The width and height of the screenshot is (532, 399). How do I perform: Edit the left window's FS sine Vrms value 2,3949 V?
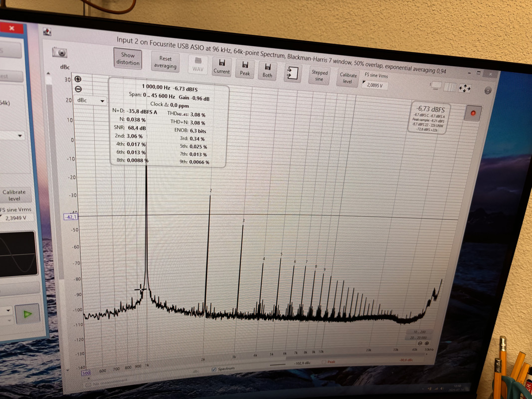[16, 218]
